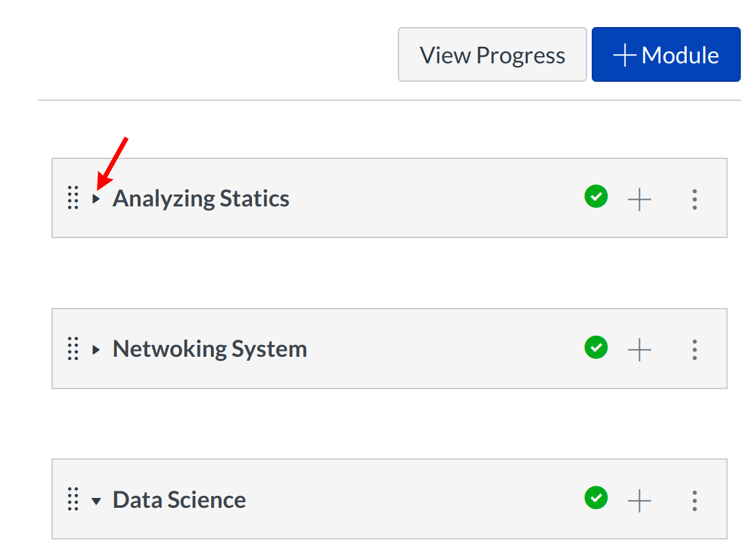This screenshot has height=554, width=756.
Task: Open options menu for Analyzing Statics
Action: click(695, 199)
